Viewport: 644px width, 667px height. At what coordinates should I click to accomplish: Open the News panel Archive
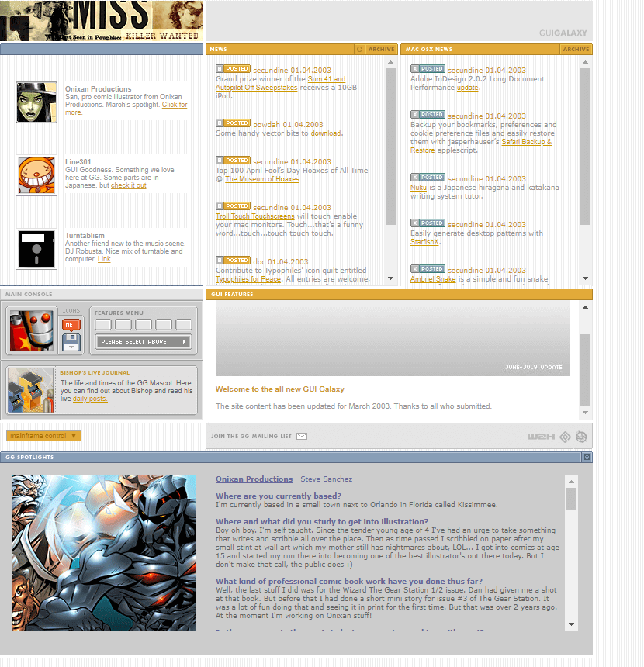381,50
